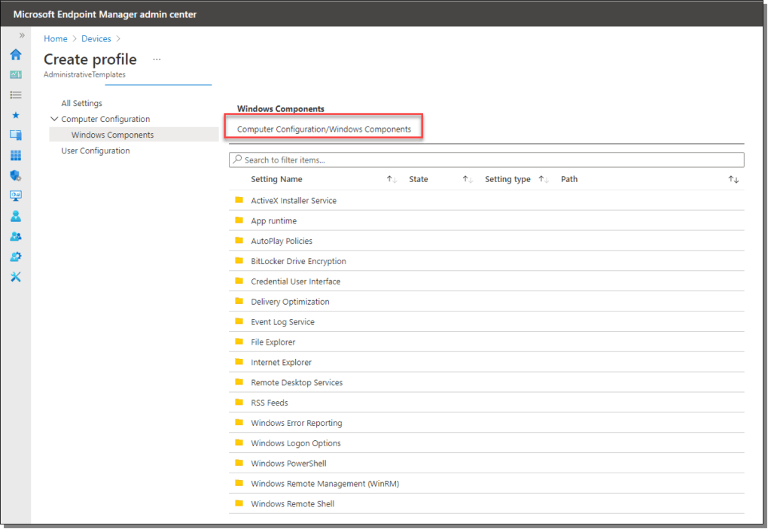Screen dimensions: 771x532
Task: Open the Home icon in the sidebar
Action: 15,54
